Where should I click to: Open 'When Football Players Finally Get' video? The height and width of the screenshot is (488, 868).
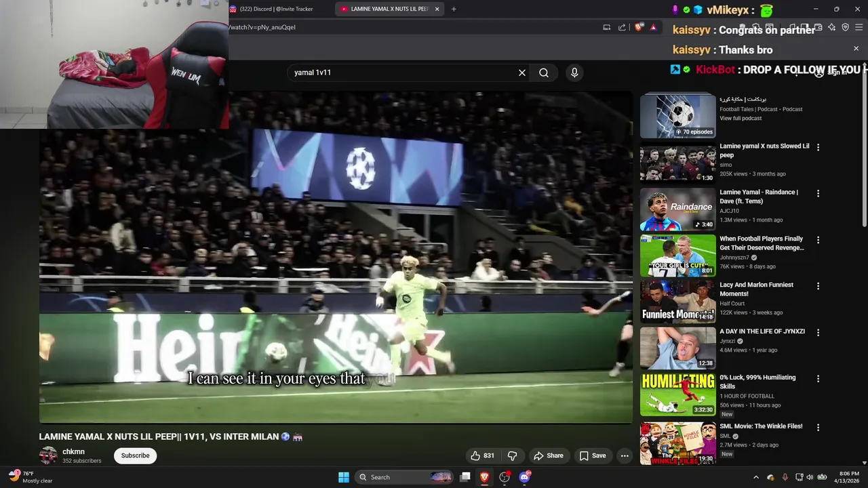762,243
